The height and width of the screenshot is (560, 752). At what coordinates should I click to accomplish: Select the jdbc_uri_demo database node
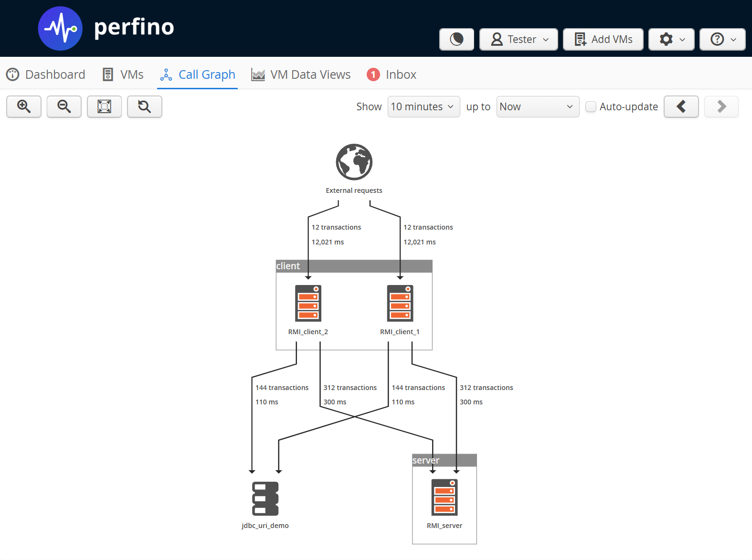(265, 498)
